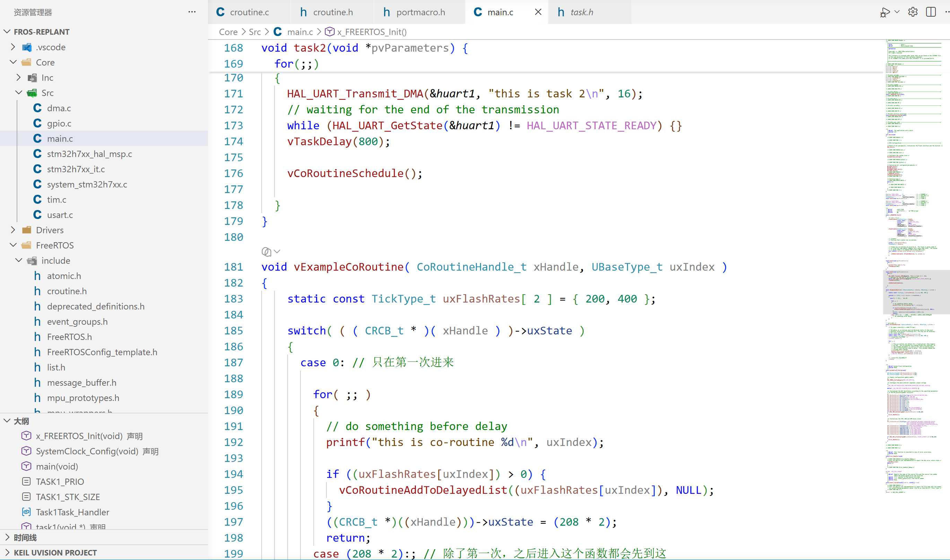Jump to main(void) in outline
Screen dimensions: 950x560
tap(104, 466)
